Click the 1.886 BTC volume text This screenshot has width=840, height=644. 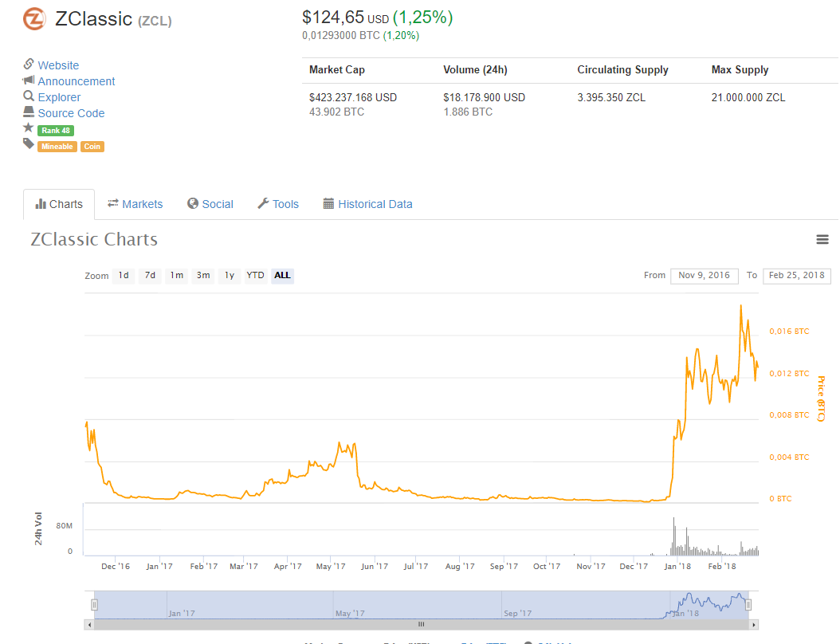(x=468, y=112)
